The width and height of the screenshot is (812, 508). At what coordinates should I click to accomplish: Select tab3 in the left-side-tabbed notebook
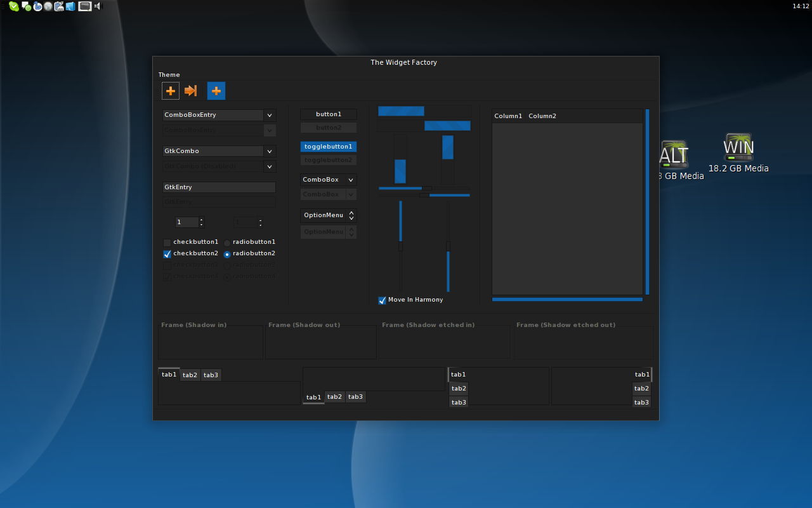click(459, 403)
